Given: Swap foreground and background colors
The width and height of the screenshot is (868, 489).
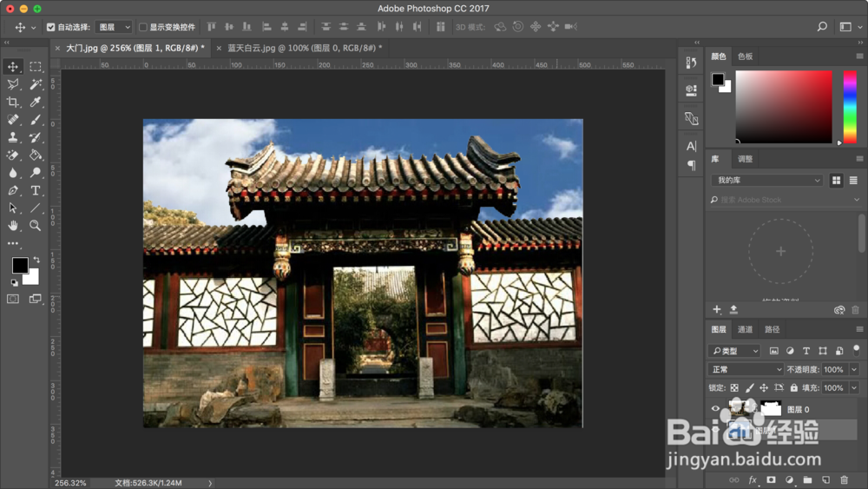Looking at the screenshot, I should (36, 260).
